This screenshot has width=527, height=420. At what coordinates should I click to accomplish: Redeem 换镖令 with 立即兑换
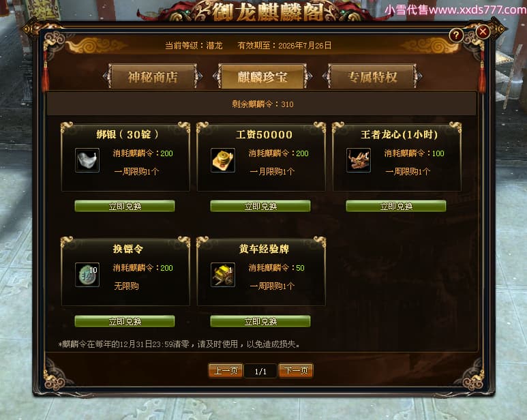tap(125, 321)
